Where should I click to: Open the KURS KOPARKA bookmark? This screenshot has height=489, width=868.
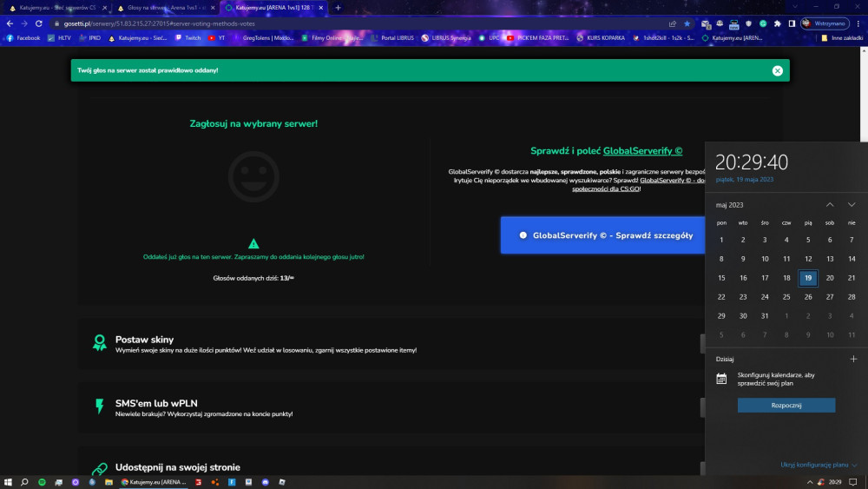point(601,38)
